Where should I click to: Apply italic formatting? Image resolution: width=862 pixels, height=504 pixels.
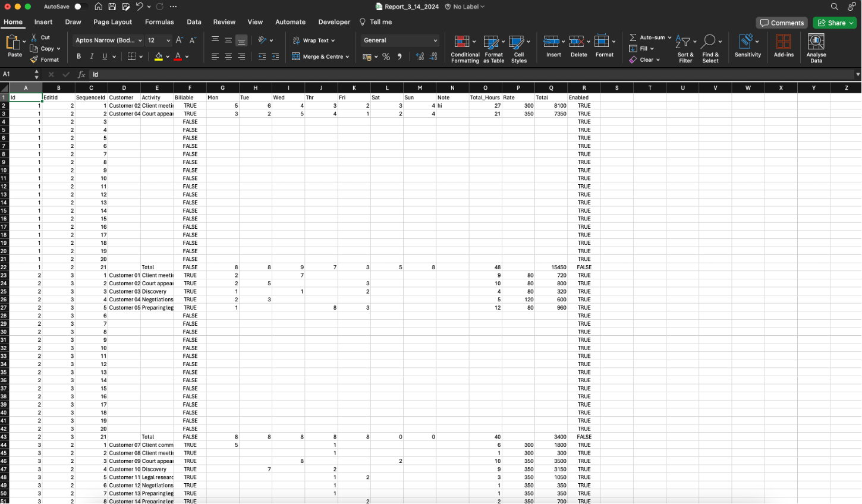(92, 56)
